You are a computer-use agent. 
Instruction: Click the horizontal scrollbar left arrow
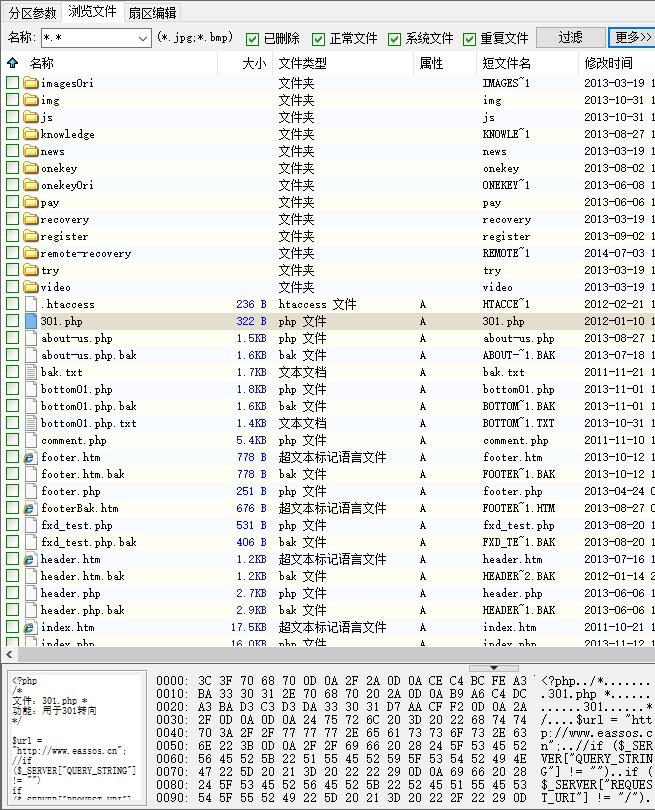click(9, 654)
